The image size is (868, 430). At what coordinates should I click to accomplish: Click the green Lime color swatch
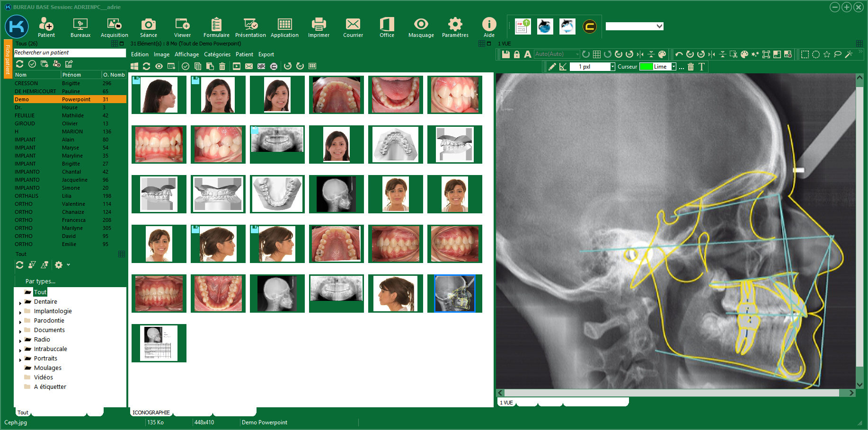[x=646, y=67]
